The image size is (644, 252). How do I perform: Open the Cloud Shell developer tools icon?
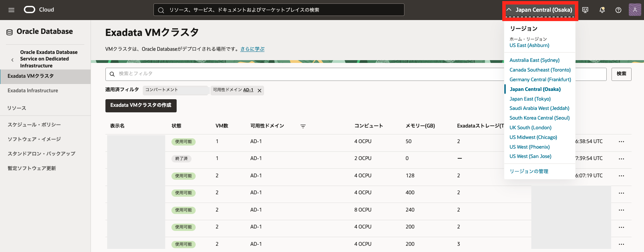click(x=585, y=10)
